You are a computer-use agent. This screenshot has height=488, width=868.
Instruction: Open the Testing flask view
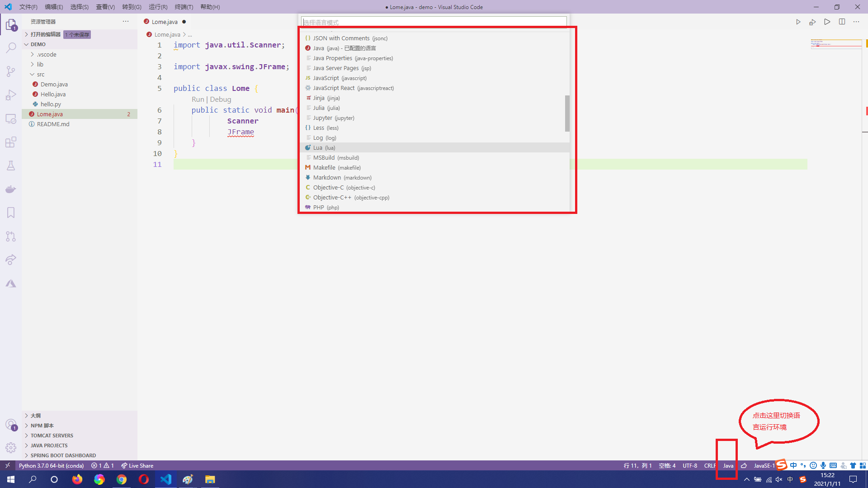tap(11, 166)
